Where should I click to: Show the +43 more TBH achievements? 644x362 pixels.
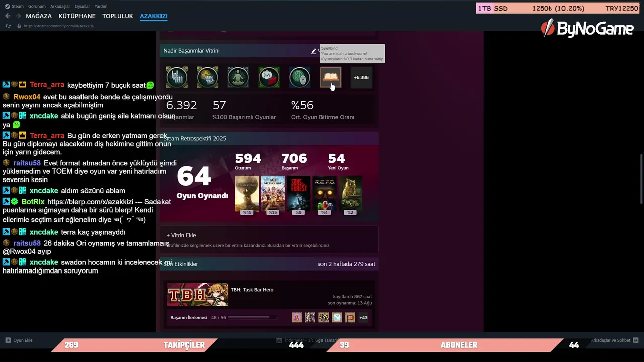pos(363,317)
